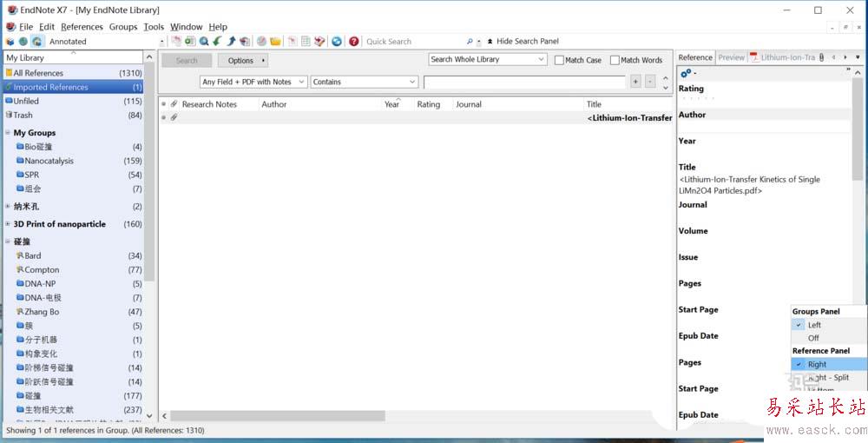The image size is (868, 443).
Task: Click the paperclip column header icon in list
Action: (174, 104)
